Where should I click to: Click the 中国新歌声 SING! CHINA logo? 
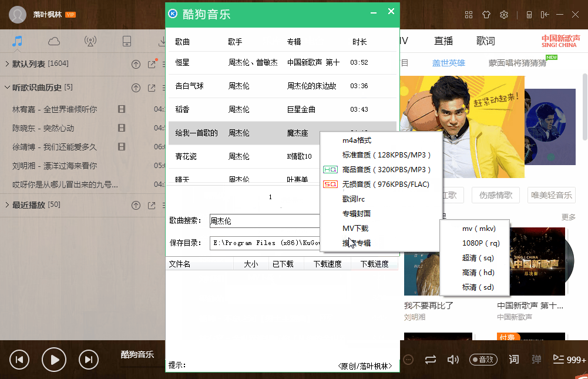(560, 41)
